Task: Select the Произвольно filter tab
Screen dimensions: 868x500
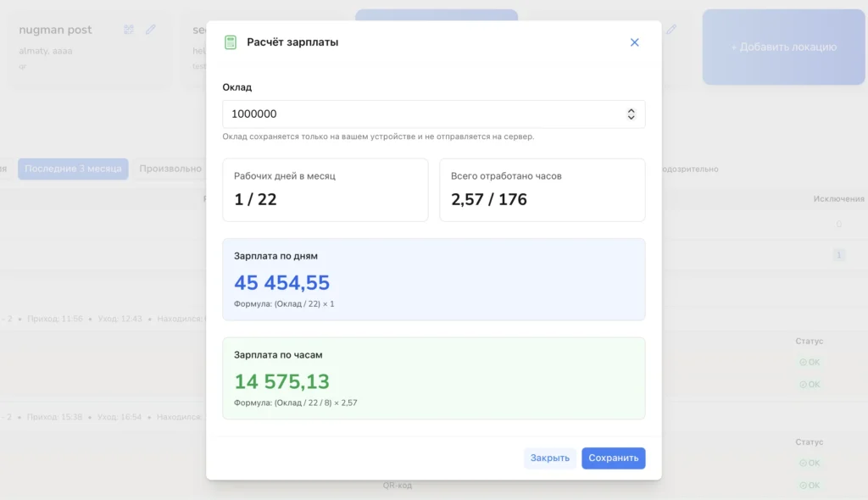Action: [170, 169]
